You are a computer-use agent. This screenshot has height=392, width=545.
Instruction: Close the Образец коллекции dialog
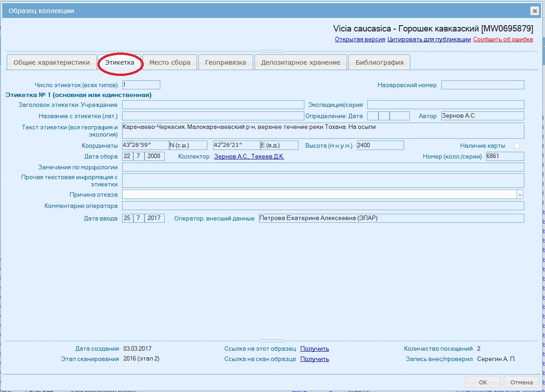[x=534, y=11]
